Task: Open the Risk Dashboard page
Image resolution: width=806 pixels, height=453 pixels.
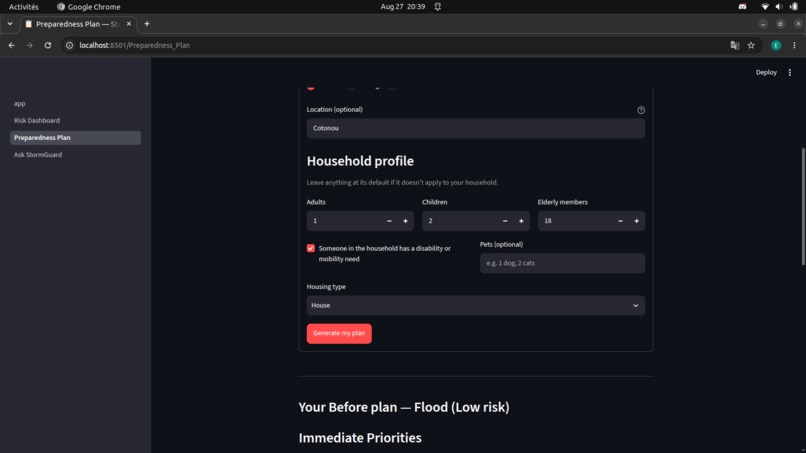Action: click(75, 120)
